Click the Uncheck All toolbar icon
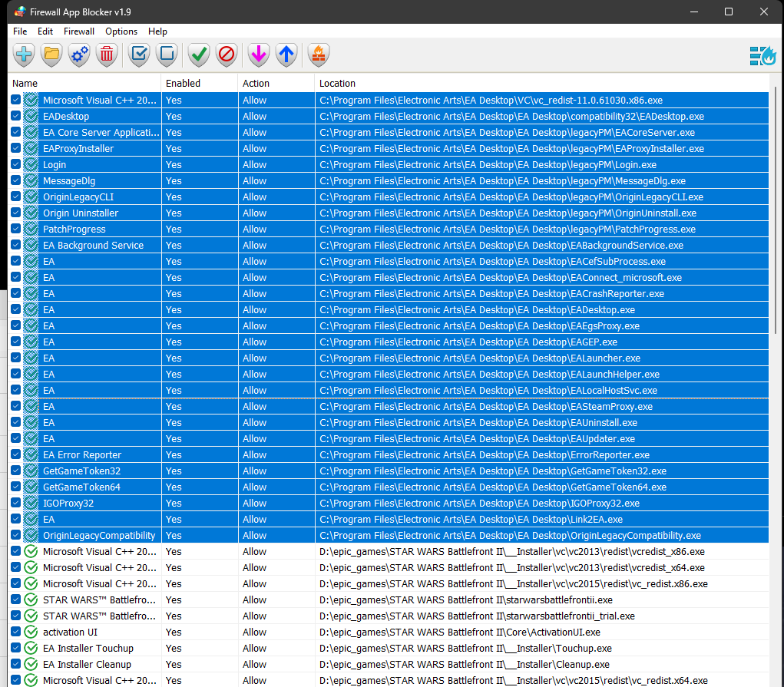Viewport: 784px width, 687px height. pos(167,54)
